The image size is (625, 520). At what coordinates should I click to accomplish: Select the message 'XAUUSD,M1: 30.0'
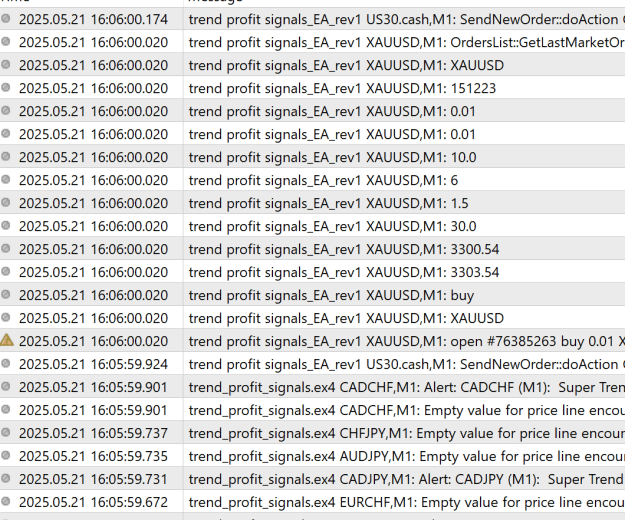tap(332, 226)
